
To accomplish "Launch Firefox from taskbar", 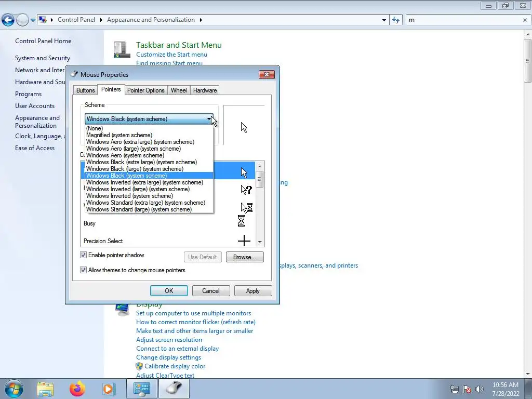I will coord(77,389).
